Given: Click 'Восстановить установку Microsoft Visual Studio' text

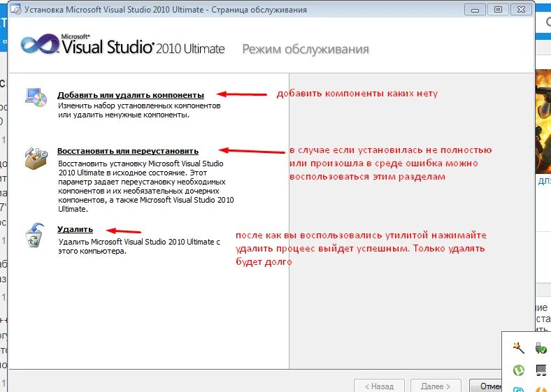Looking at the screenshot, I should pyautogui.click(x=141, y=164).
